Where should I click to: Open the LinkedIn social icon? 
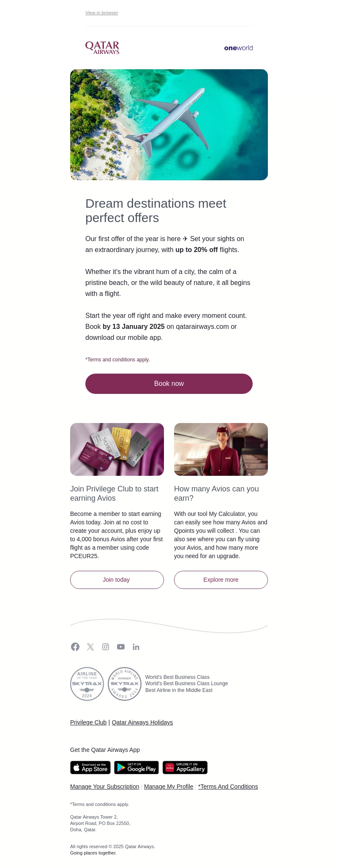click(x=136, y=647)
